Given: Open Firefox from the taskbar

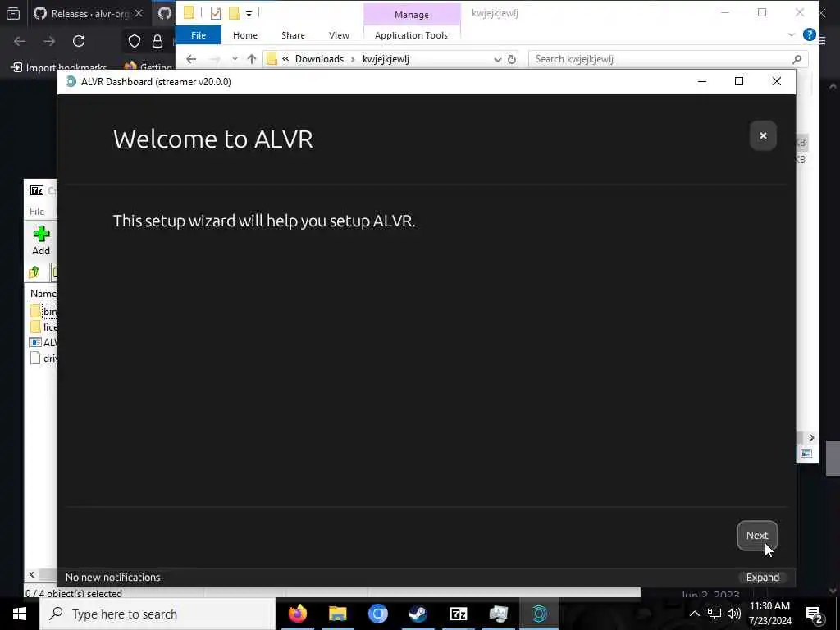Looking at the screenshot, I should click(297, 614).
